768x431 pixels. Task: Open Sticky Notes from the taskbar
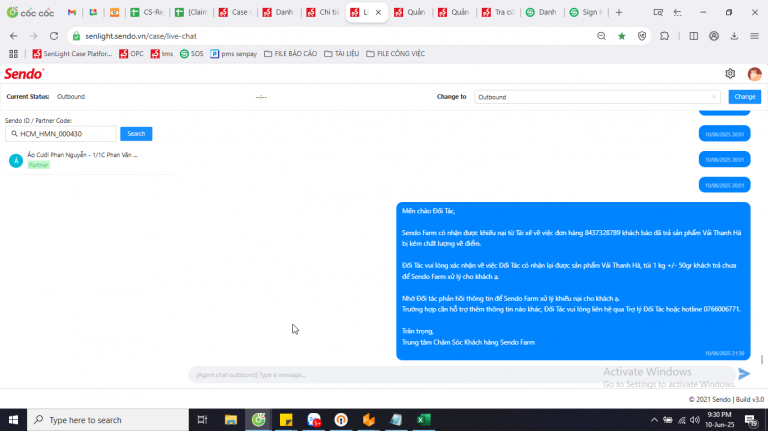pos(286,420)
